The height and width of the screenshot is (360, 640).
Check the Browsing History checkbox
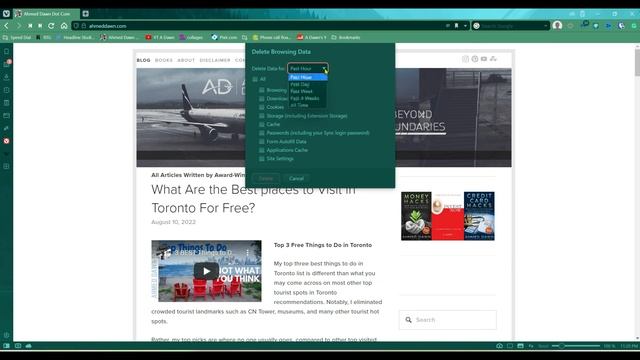(262, 90)
